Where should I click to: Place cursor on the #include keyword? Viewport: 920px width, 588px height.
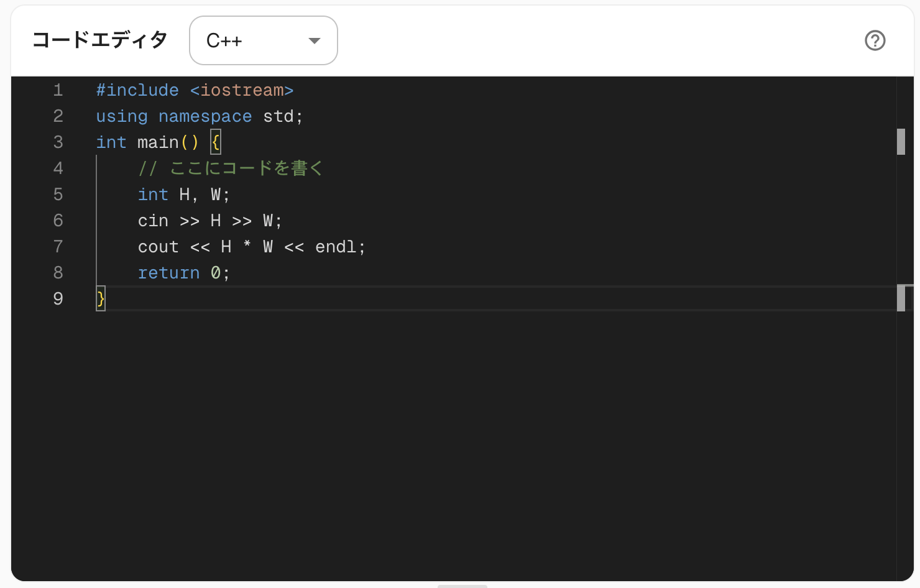137,91
